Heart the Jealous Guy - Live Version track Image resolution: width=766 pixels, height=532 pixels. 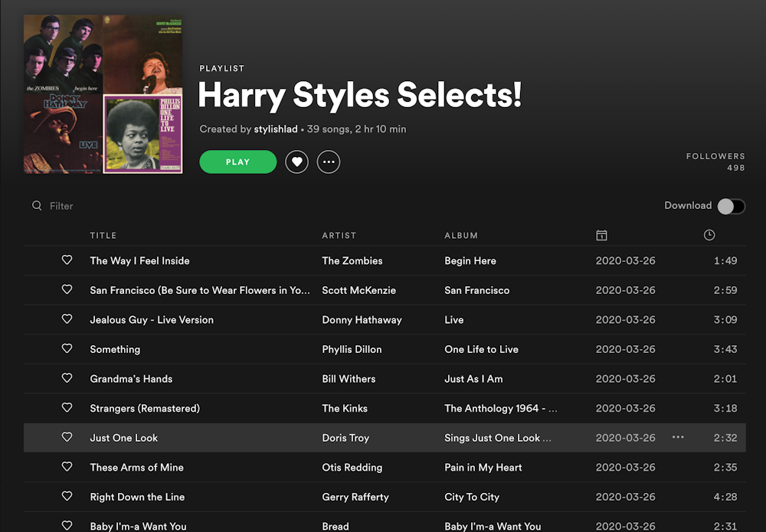point(67,319)
